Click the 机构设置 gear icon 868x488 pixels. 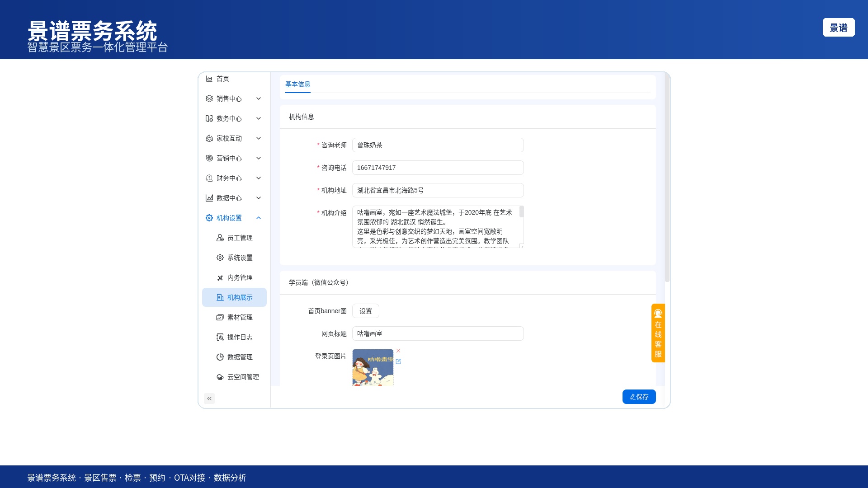pyautogui.click(x=209, y=218)
